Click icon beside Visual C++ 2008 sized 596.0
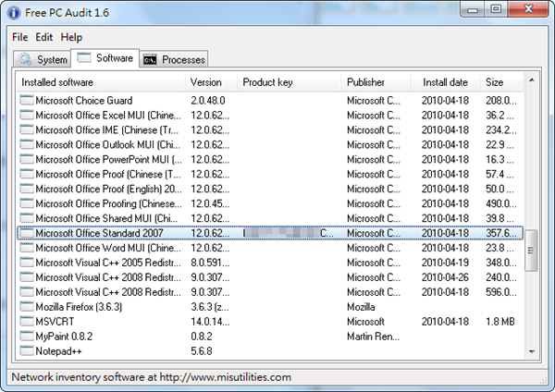Screen dimensions: 555x392 pos(27,292)
